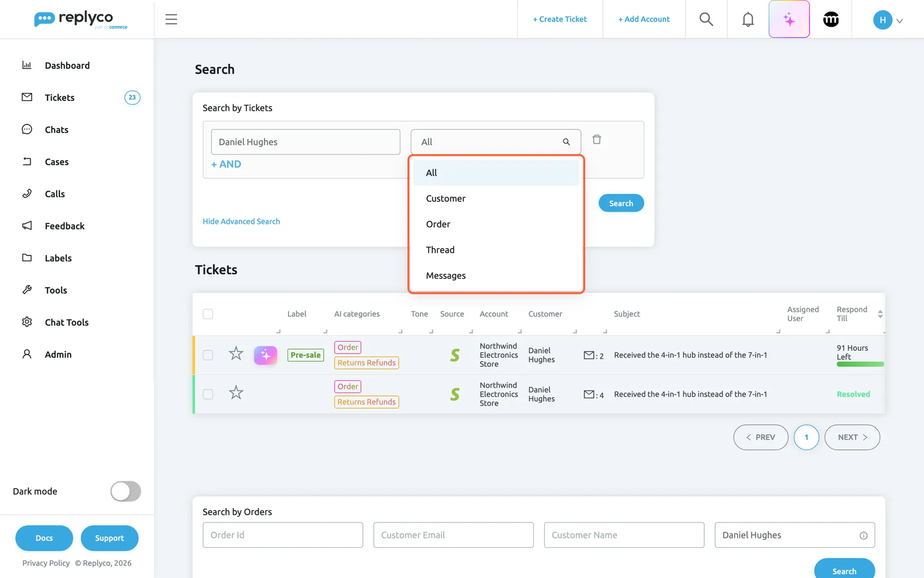Image resolution: width=924 pixels, height=578 pixels.
Task: Select Thread in the dropdown list
Action: click(x=496, y=250)
